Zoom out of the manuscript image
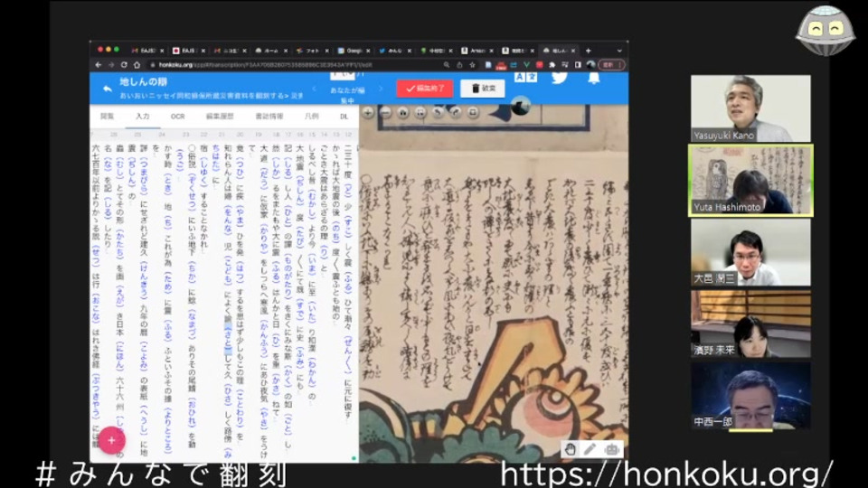This screenshot has height=488, width=868. [386, 113]
